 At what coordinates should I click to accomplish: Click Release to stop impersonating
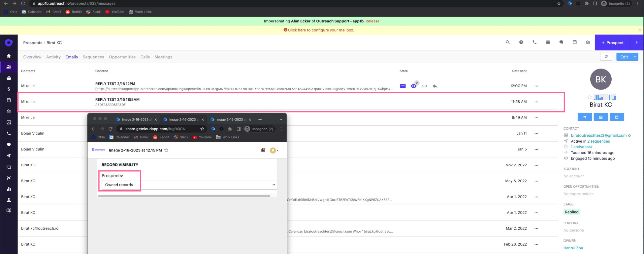(x=372, y=21)
